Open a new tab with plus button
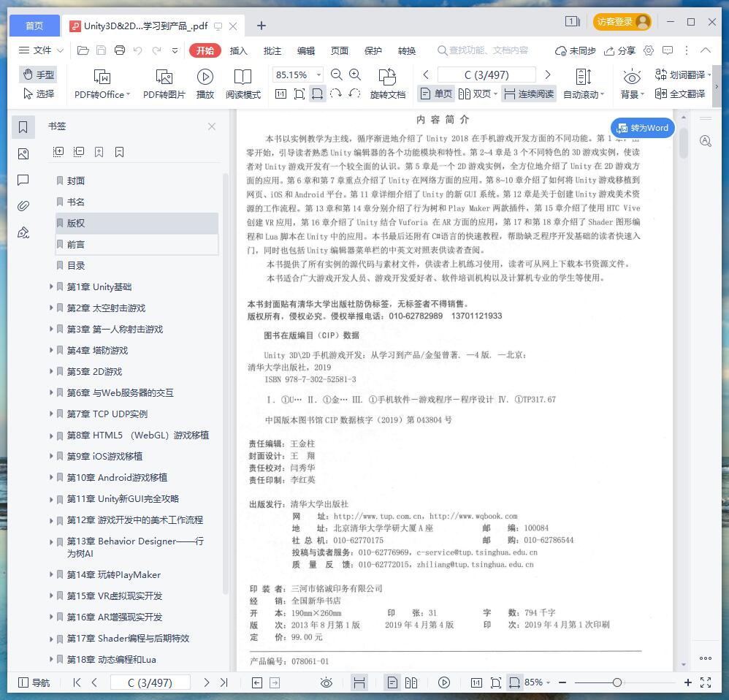 [x=262, y=26]
